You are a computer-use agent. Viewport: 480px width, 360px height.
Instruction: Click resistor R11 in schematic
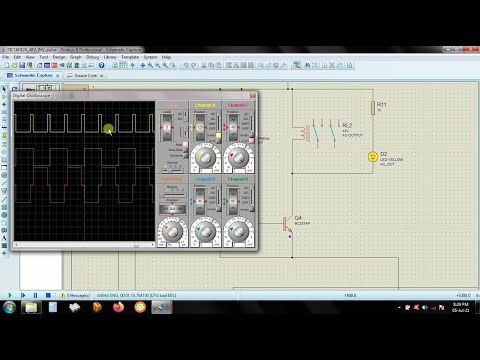373,108
